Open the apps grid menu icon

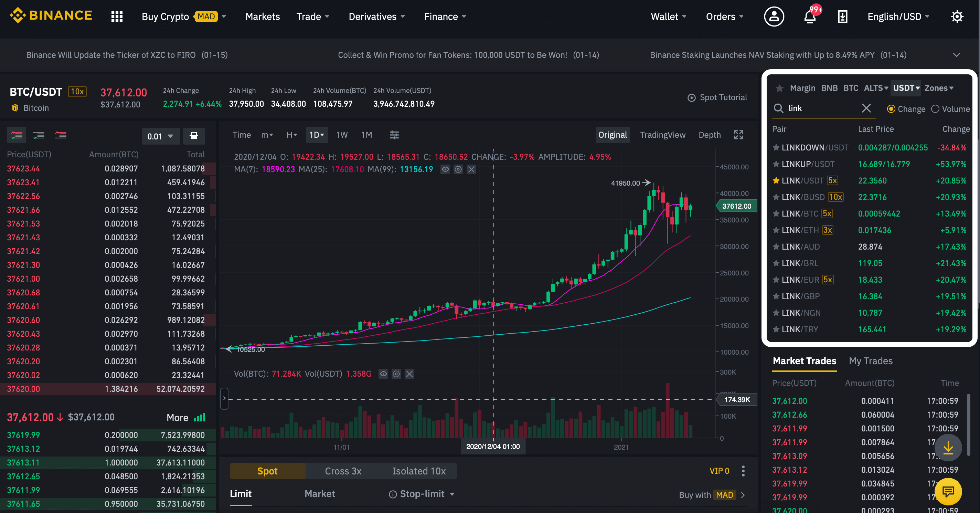(x=117, y=17)
